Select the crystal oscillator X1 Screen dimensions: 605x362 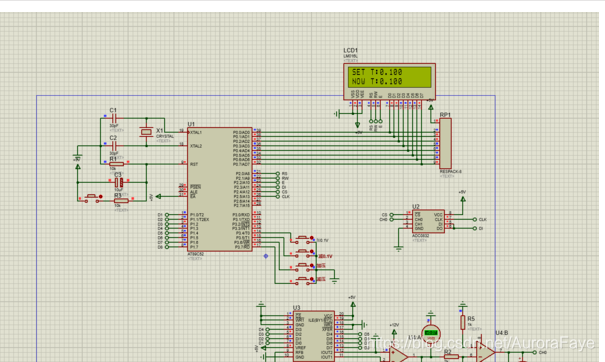[146, 132]
